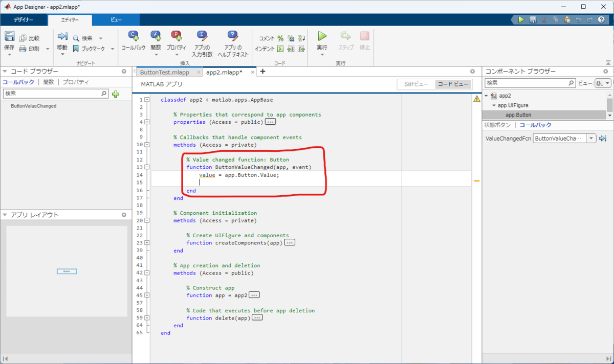The height and width of the screenshot is (364, 614).
Task: Expand createComponents function on line 23
Action: click(x=147, y=243)
